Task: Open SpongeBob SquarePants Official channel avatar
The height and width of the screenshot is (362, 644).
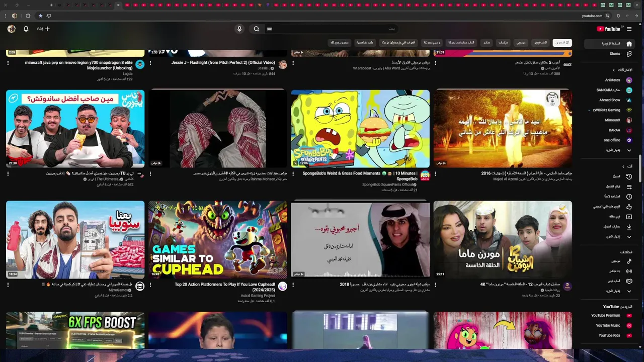Action: click(x=425, y=175)
